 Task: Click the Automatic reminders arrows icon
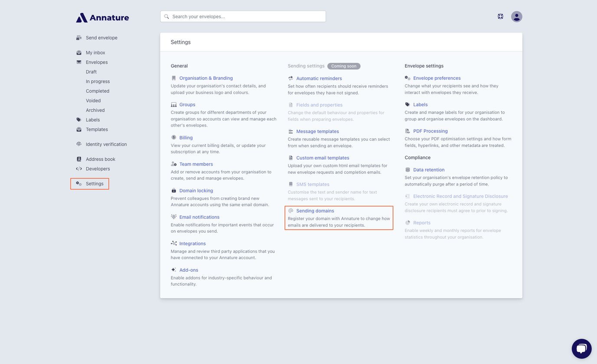[291, 78]
